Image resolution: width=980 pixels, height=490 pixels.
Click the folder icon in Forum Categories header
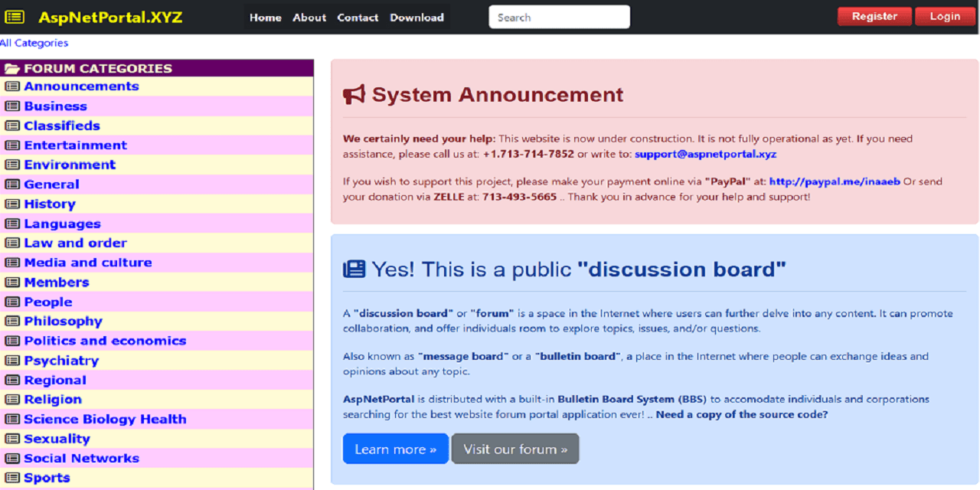click(x=12, y=67)
